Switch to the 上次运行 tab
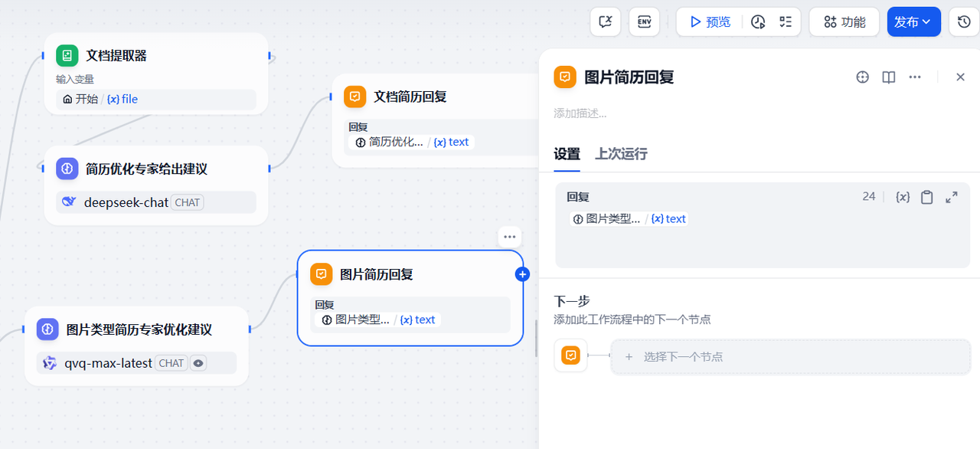This screenshot has width=980, height=449. coord(622,154)
